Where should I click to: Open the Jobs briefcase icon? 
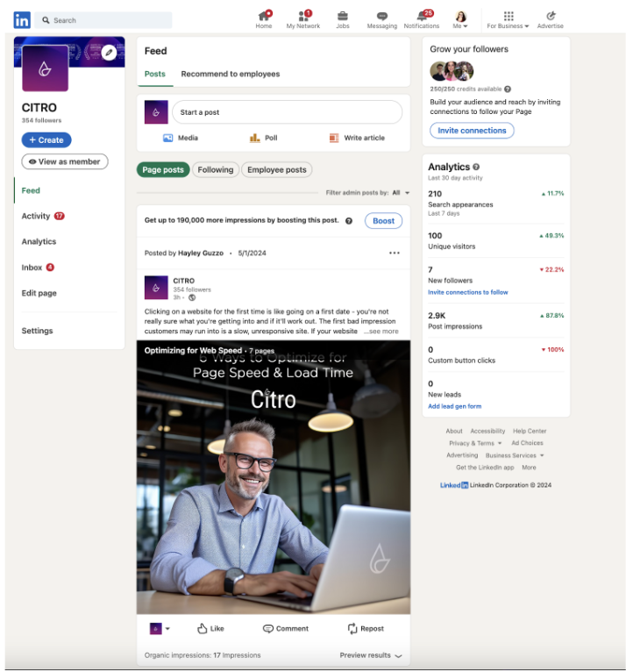pos(342,17)
